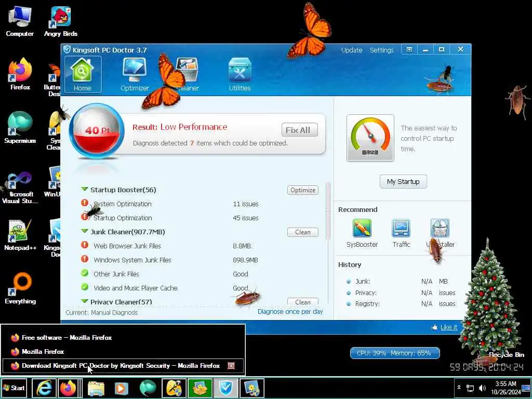Open the Utilities tab
This screenshot has width=532, height=399.
pos(240,75)
